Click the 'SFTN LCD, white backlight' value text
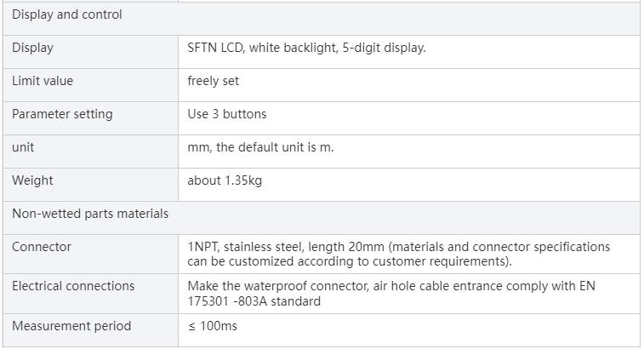Image resolution: width=644 pixels, height=349 pixels. 306,48
